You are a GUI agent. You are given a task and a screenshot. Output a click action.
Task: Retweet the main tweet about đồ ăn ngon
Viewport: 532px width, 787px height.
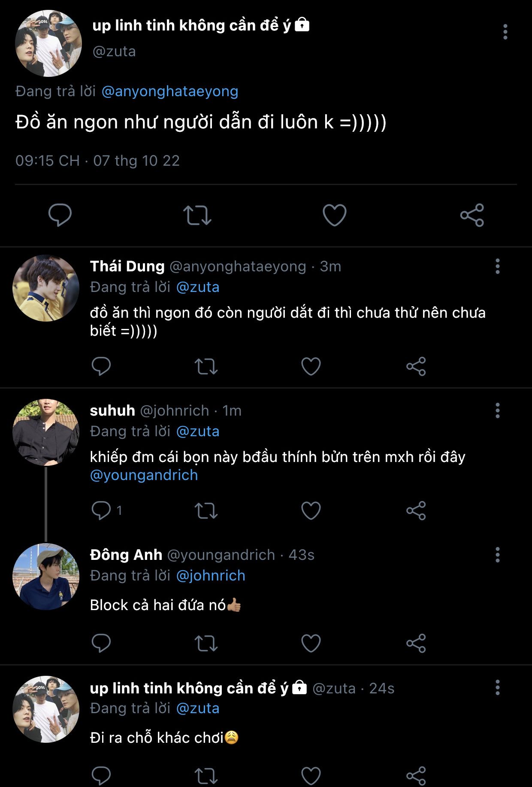point(197,215)
